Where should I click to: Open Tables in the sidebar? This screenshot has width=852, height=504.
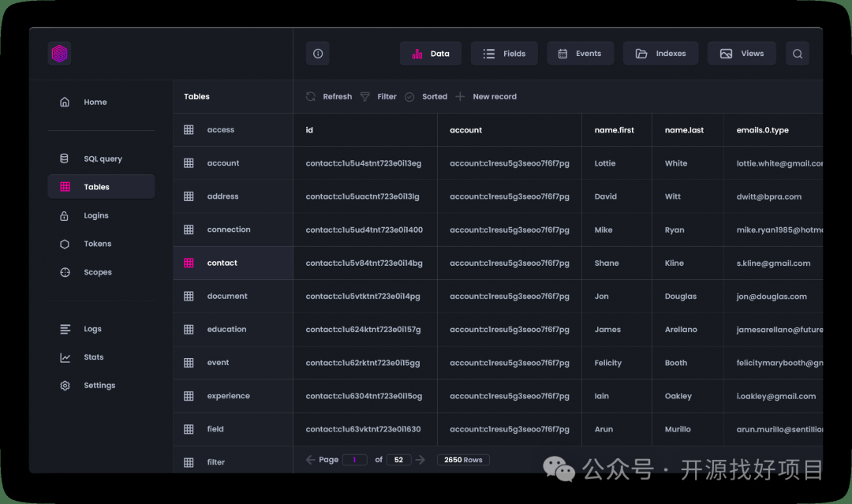point(101,186)
